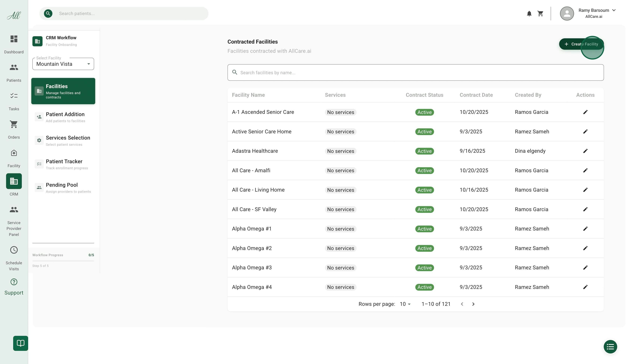Open the rows per page dropdown

(x=405, y=304)
